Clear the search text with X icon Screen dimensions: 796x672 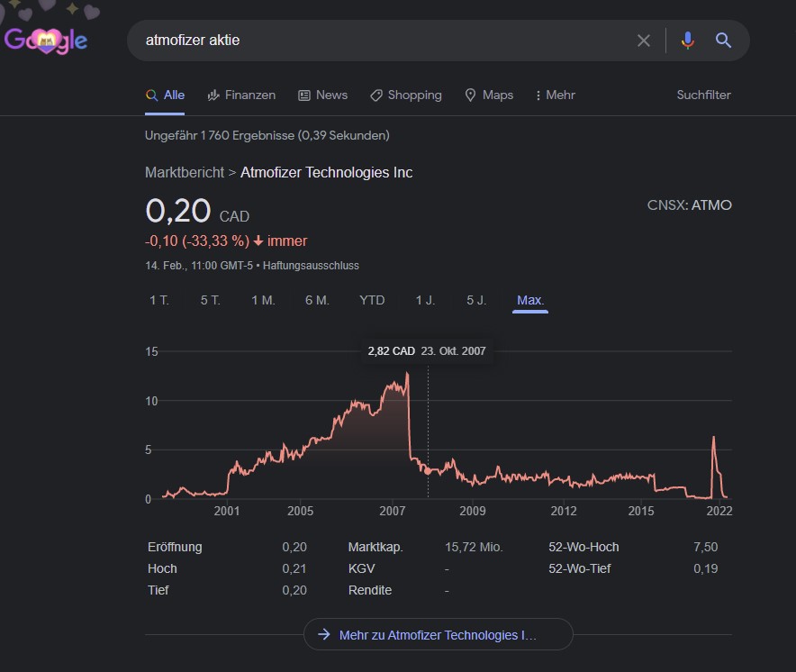[x=643, y=41]
